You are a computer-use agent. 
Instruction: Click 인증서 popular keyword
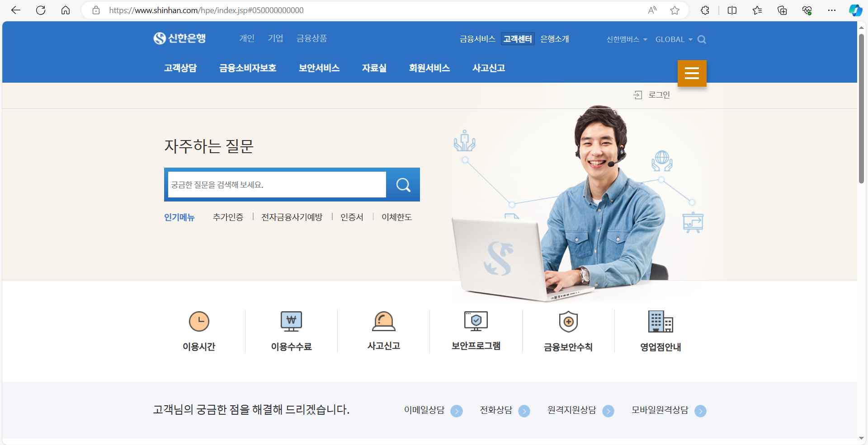(352, 217)
